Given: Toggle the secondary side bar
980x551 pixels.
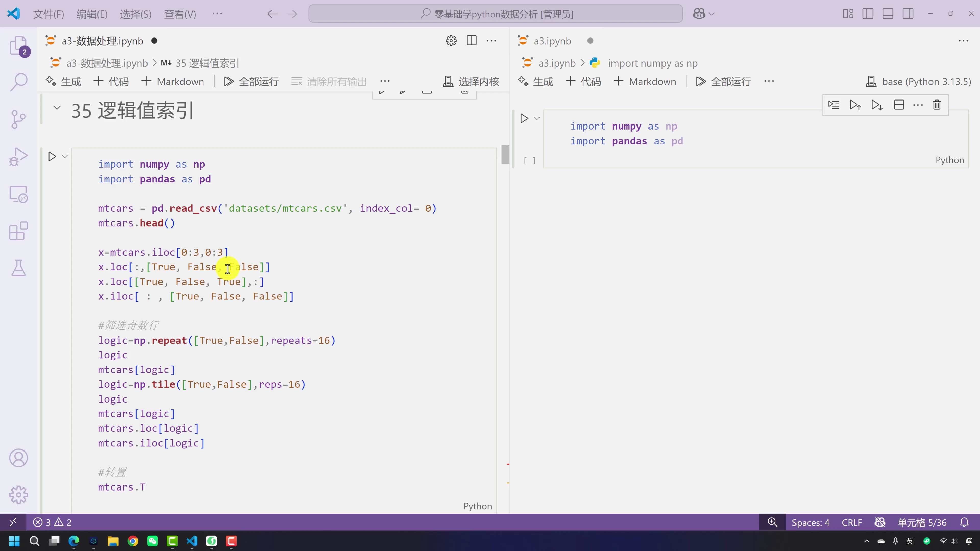Looking at the screenshot, I should click(908, 14).
